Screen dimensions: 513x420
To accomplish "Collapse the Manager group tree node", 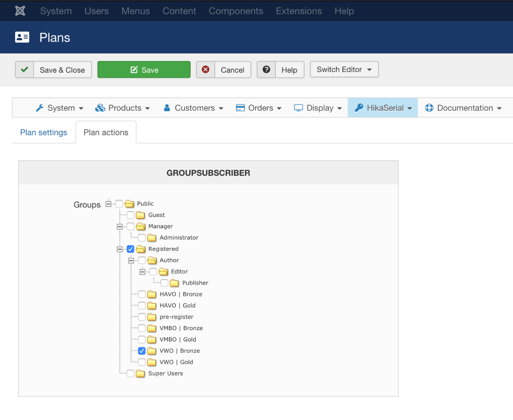I will pyautogui.click(x=120, y=226).
